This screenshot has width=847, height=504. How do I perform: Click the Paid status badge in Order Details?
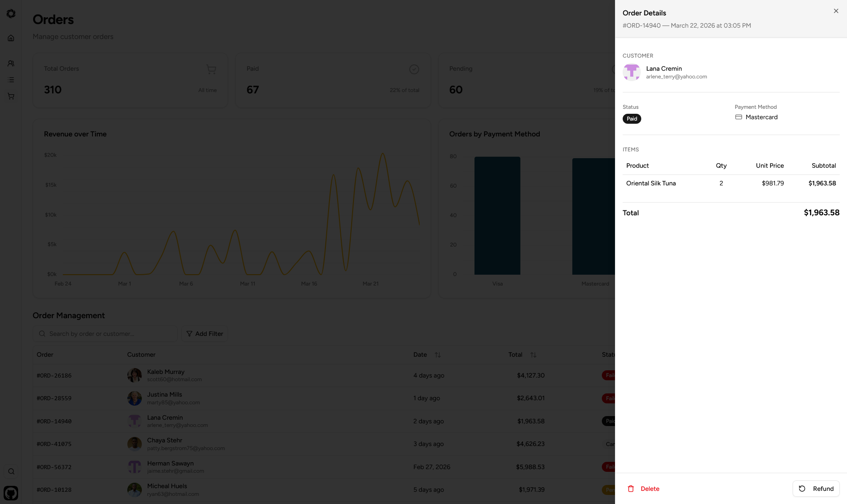click(x=632, y=118)
